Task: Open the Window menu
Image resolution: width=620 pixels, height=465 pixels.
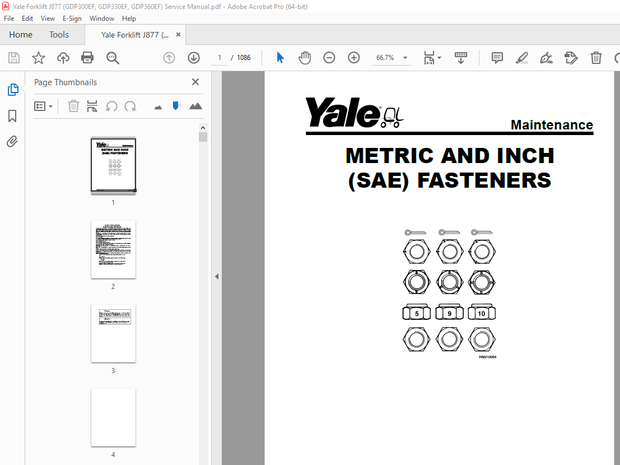Action: tap(102, 19)
